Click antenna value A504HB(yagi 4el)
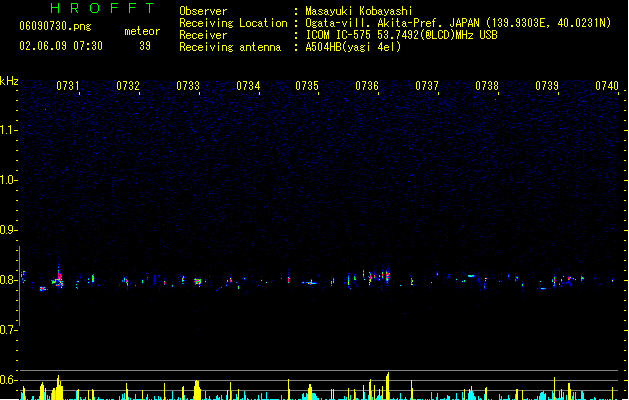Image resolution: width=629 pixels, height=400 pixels. (353, 47)
